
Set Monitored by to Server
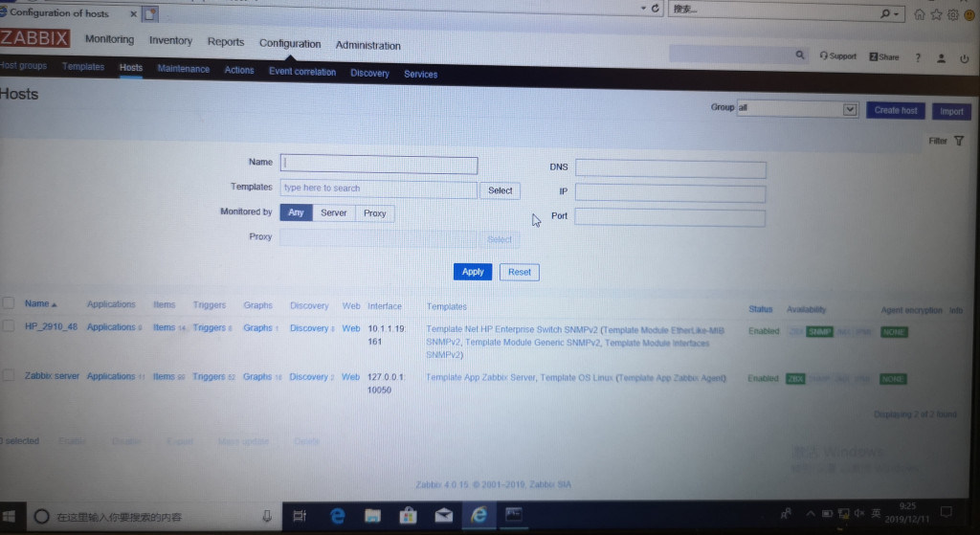point(334,213)
